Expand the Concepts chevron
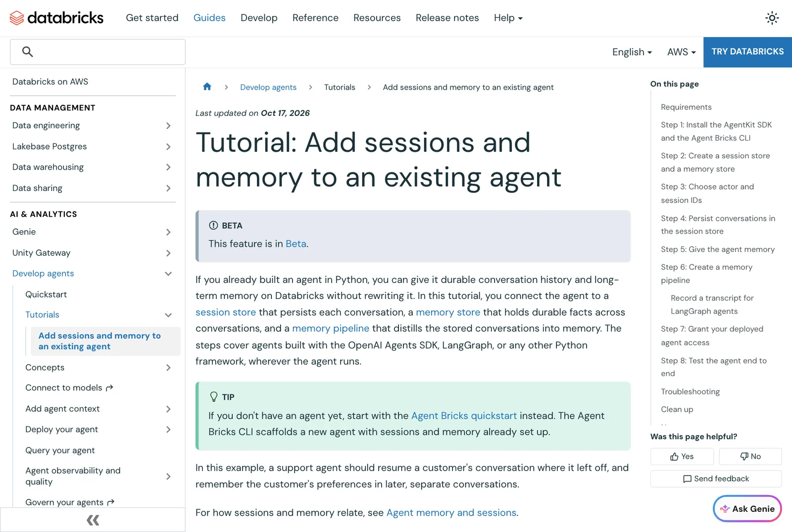The image size is (792, 532). 168,367
